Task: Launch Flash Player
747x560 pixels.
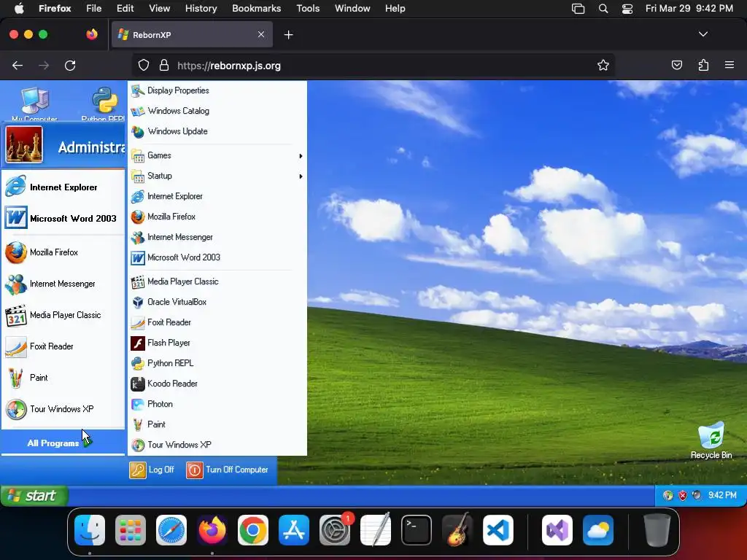Action: [217, 343]
